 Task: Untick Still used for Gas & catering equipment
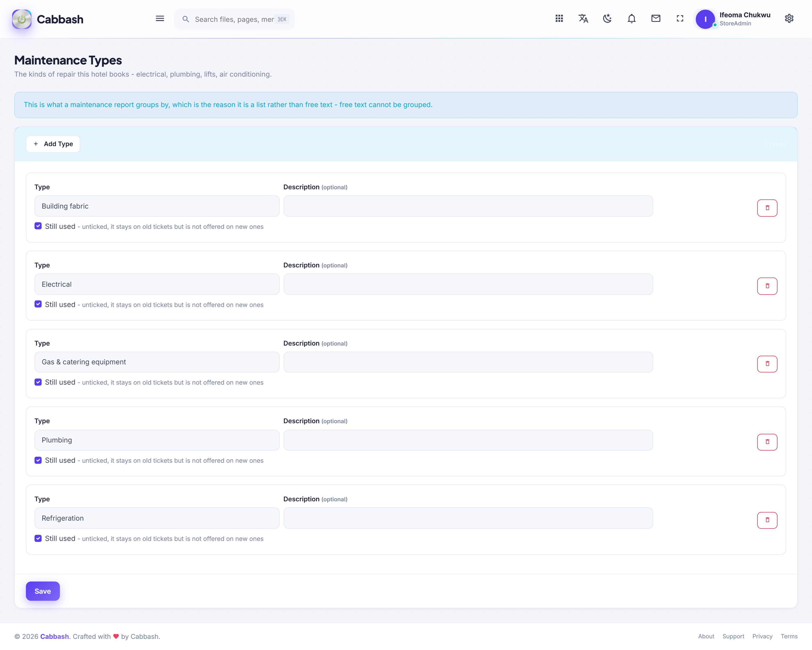[38, 382]
